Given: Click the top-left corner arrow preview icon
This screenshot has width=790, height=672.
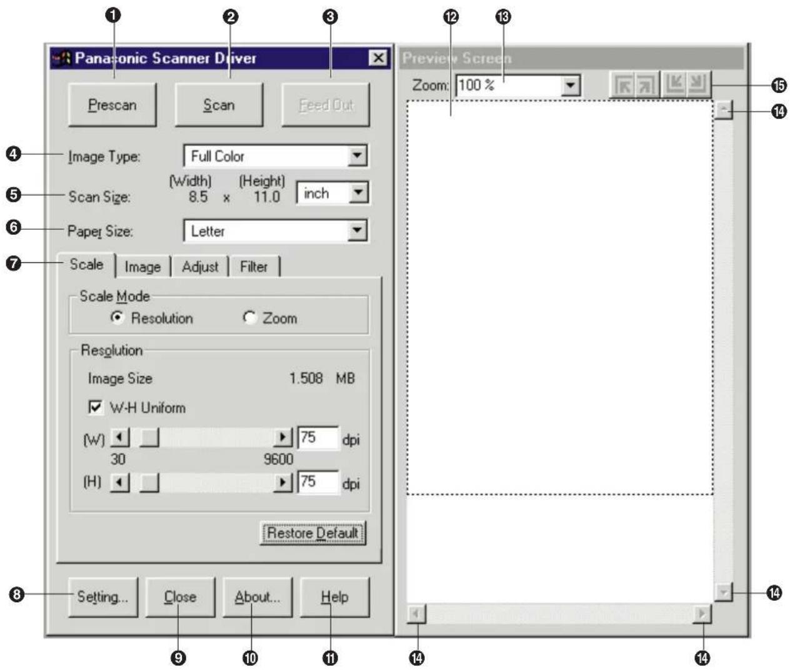Looking at the screenshot, I should (x=622, y=86).
